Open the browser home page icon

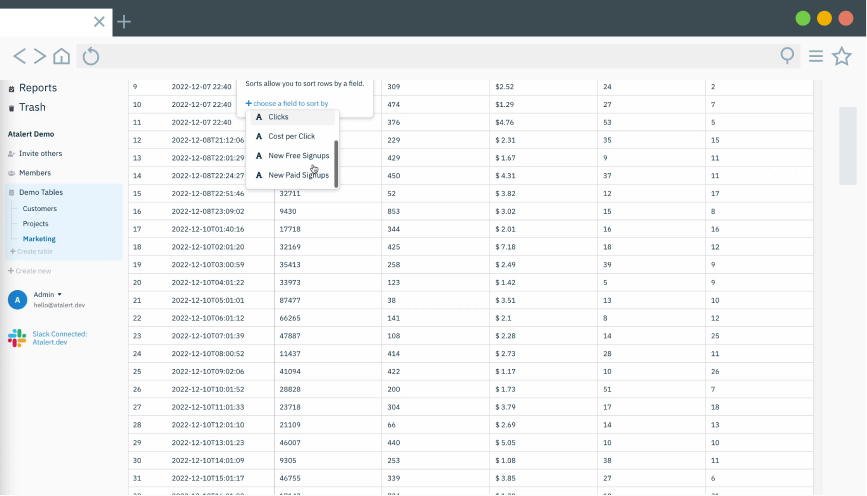pos(61,56)
